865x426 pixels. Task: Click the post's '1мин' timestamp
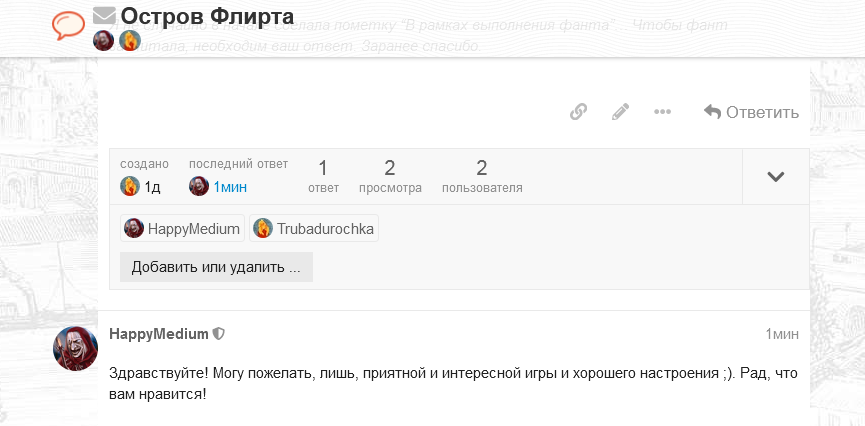[x=782, y=334]
